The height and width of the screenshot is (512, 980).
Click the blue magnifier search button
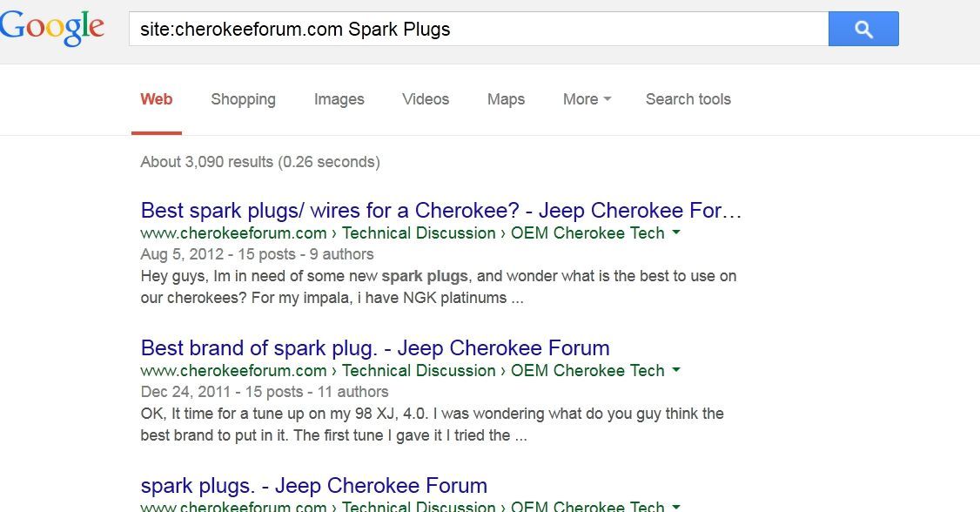click(863, 30)
